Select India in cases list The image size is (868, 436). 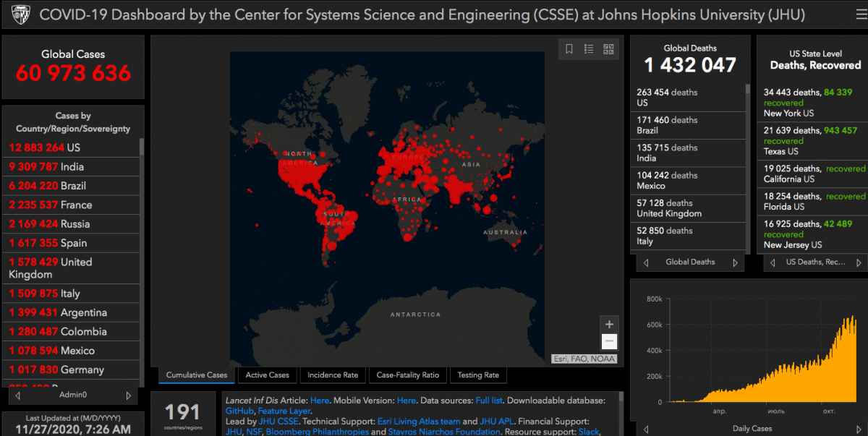pos(71,167)
